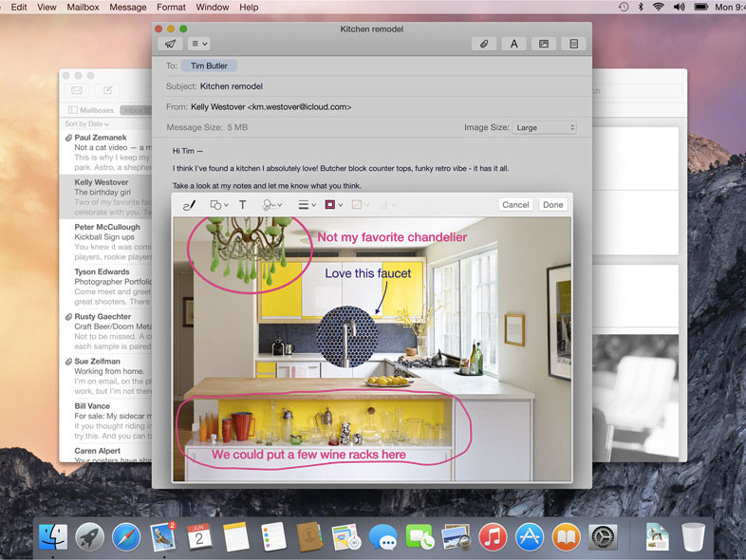Open Maps from the Dock
Image resolution: width=746 pixels, height=560 pixels.
coord(346,537)
